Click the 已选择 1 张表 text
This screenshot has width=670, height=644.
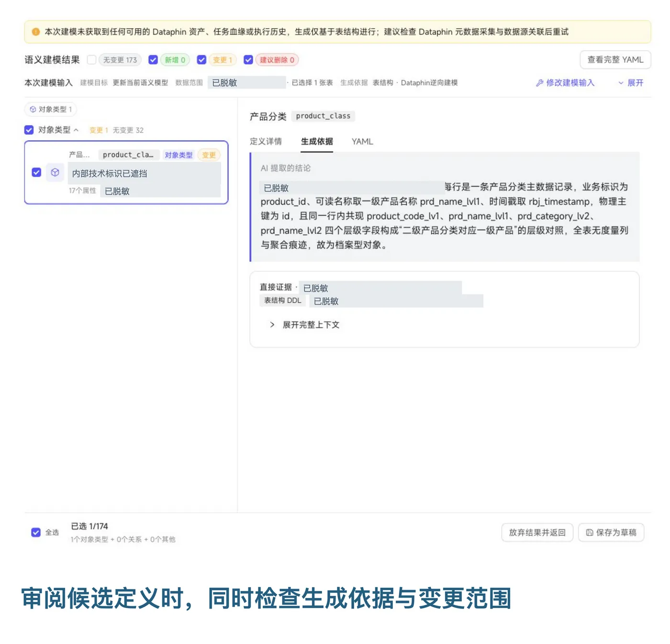pos(313,83)
